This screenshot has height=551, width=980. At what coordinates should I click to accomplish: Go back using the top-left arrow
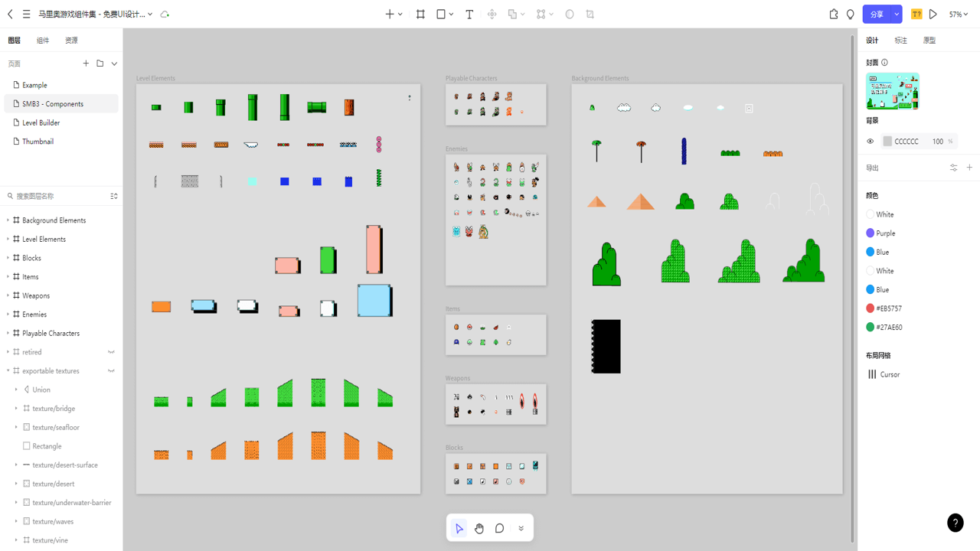tap(10, 14)
